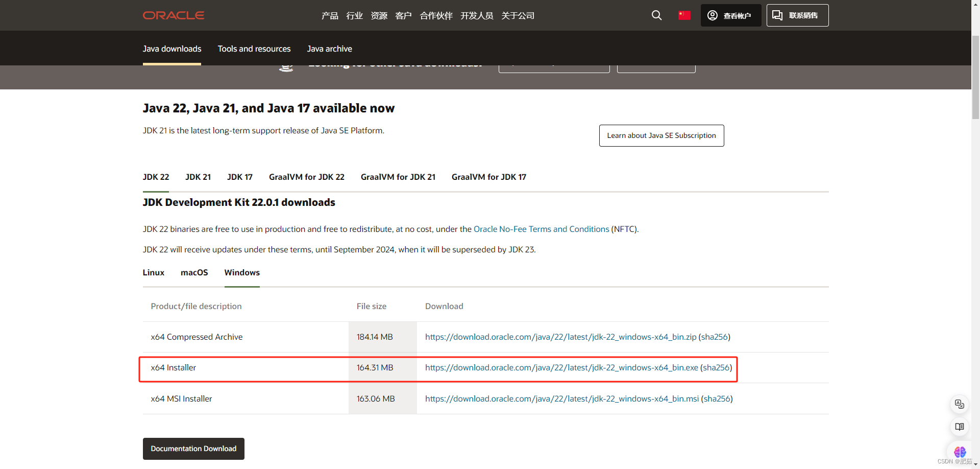Select the JDK 22 tab

156,177
